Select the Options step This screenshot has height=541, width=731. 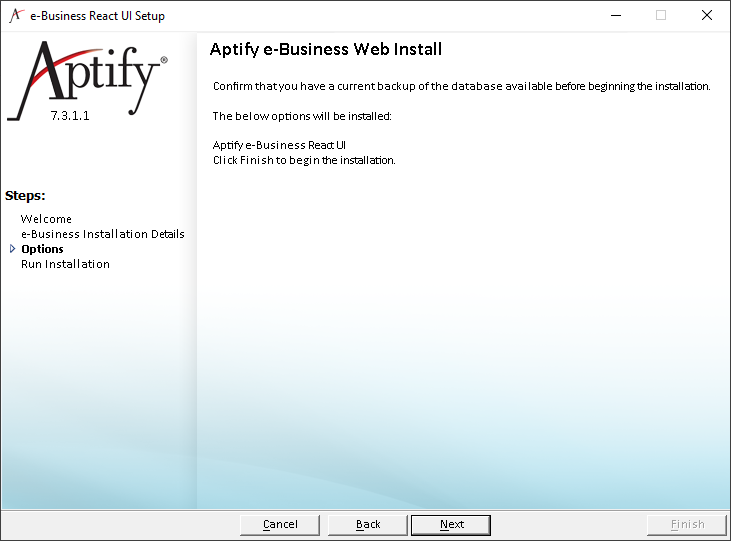(x=42, y=249)
